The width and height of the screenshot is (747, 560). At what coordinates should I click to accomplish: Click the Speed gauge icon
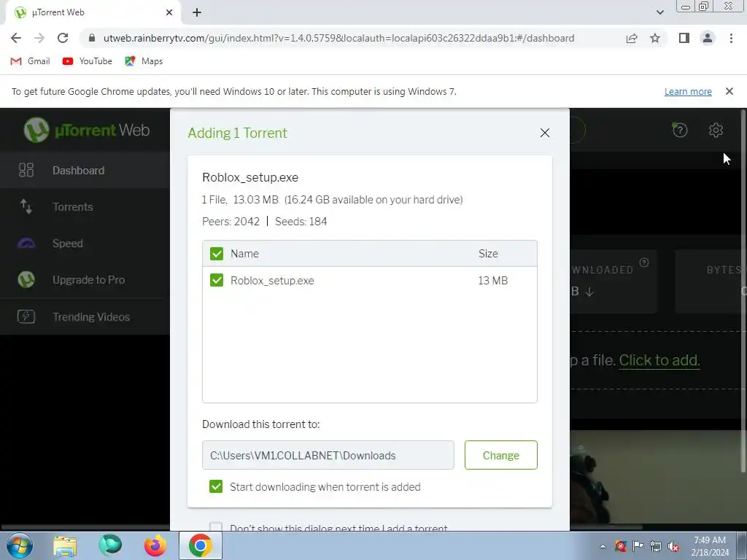point(26,244)
